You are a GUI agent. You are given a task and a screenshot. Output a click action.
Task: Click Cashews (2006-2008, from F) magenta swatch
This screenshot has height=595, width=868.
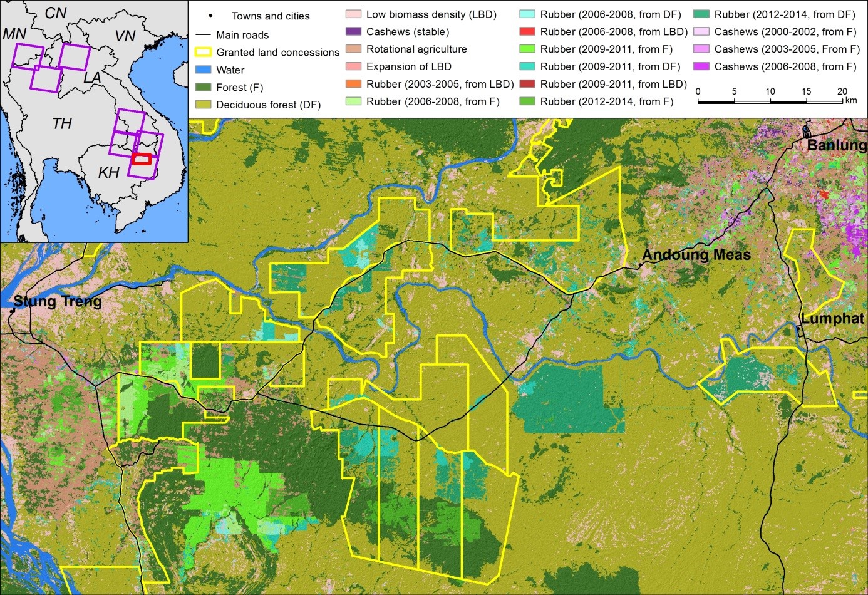[x=701, y=66]
